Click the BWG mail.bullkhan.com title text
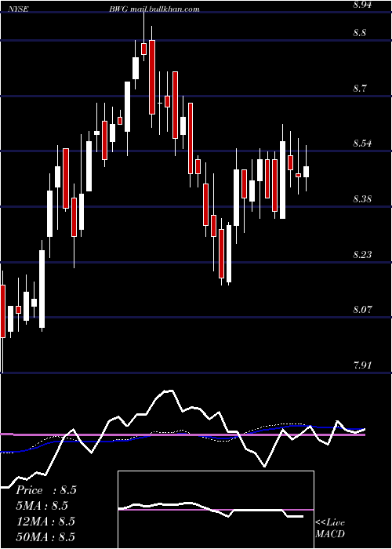Image resolution: width=392 pixels, height=549 pixels. point(154,9)
